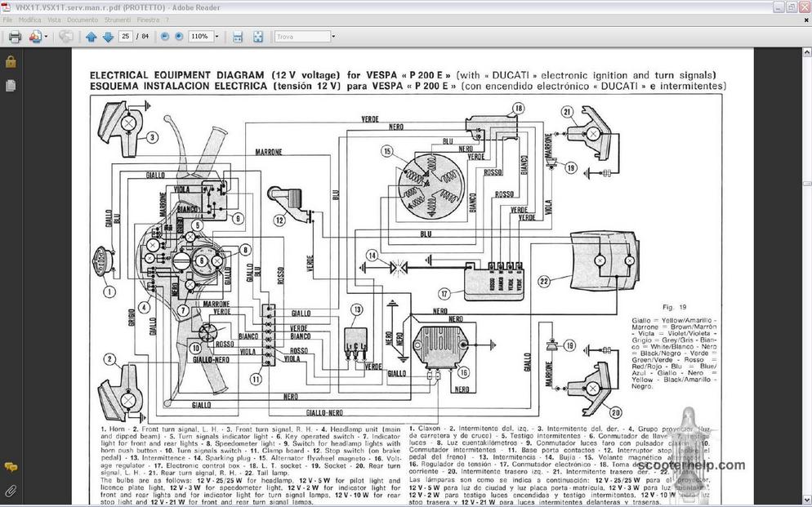Image resolution: width=812 pixels, height=507 pixels.
Task: Open the Pages thumbnails panel
Action: click(x=11, y=85)
